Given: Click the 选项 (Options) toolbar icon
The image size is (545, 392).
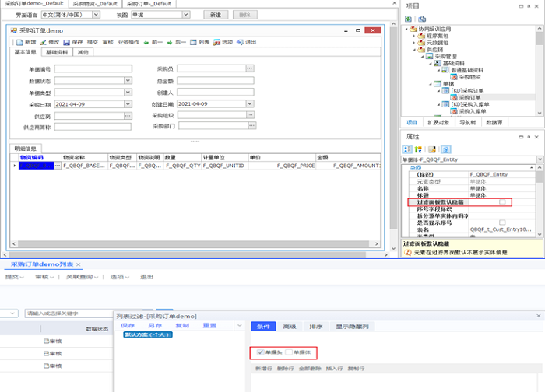Looking at the screenshot, I should pyautogui.click(x=216, y=42).
